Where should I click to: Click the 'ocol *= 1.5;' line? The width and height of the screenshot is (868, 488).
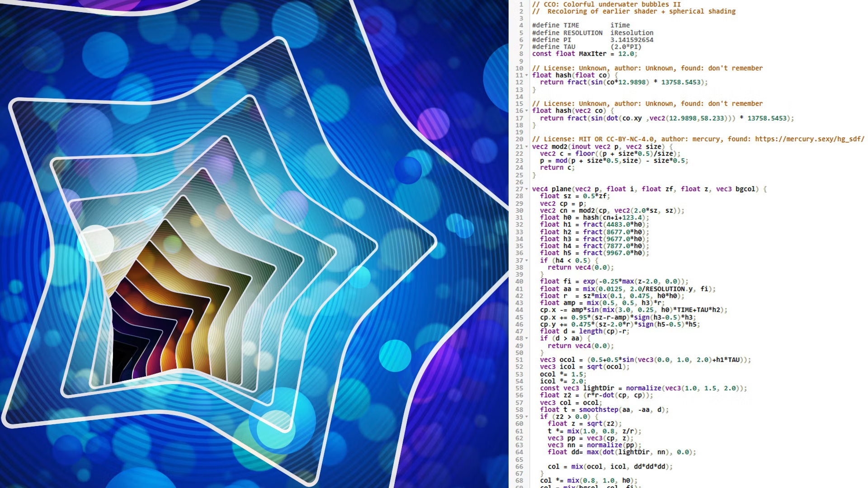click(563, 374)
